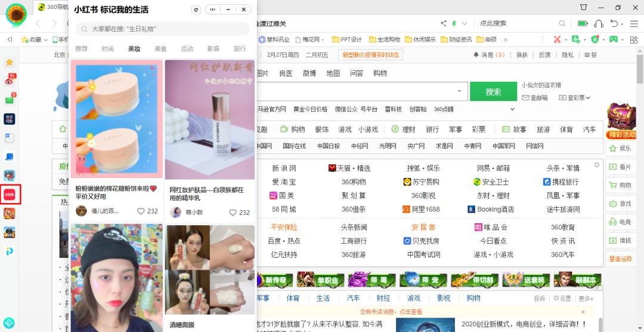Expand the 查彩票 dropdown

click(x=588, y=97)
